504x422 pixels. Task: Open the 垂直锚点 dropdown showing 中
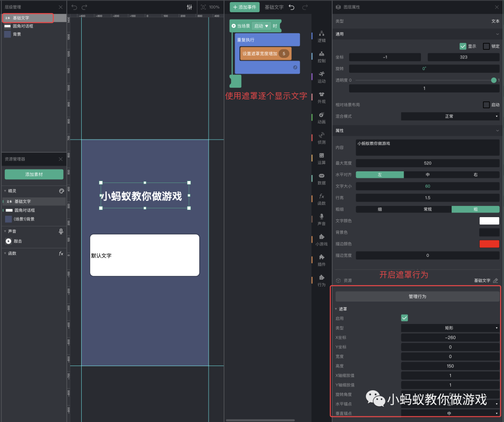tap(450, 413)
